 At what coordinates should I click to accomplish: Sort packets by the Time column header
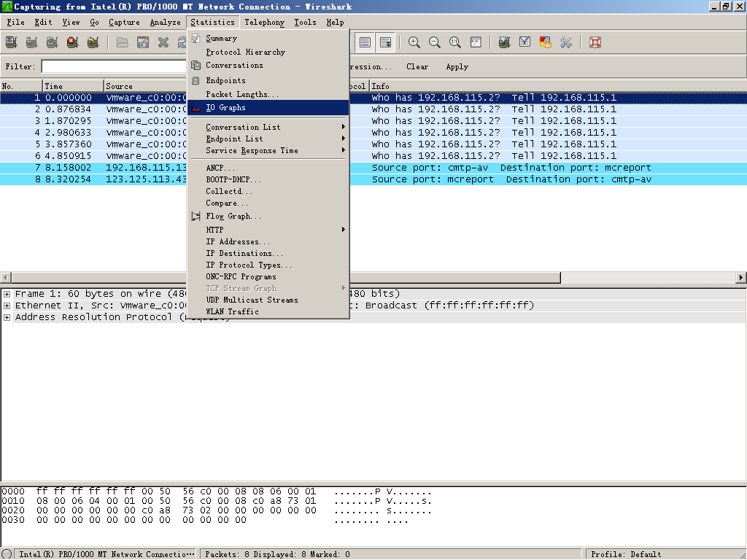(x=74, y=86)
